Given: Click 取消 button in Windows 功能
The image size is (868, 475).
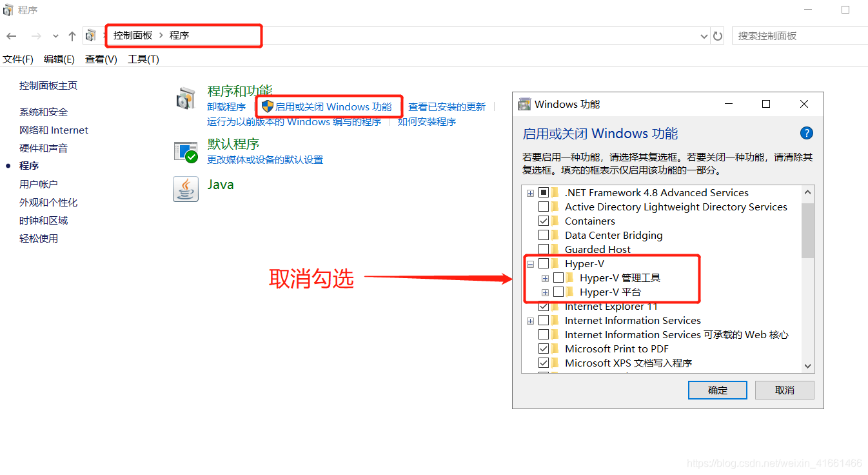Looking at the screenshot, I should [x=785, y=390].
